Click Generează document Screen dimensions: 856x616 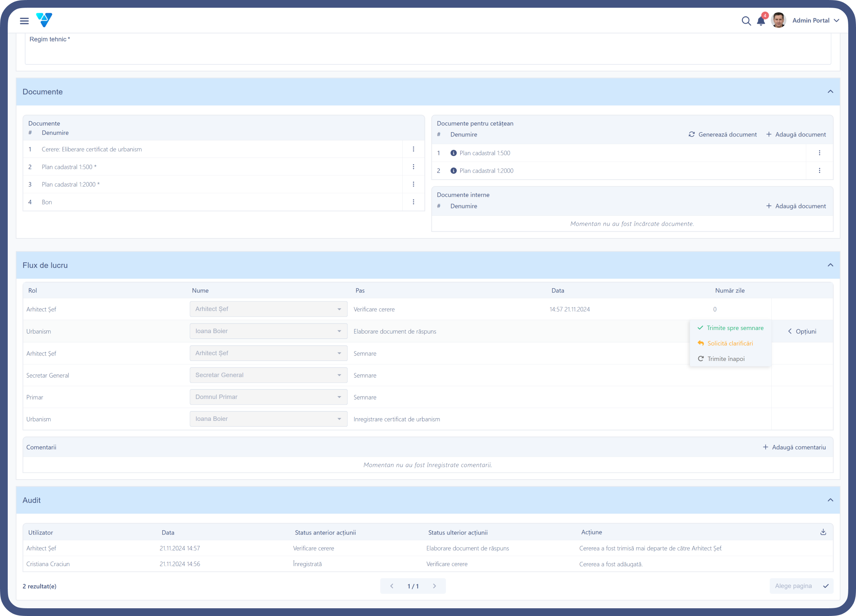[x=723, y=134]
